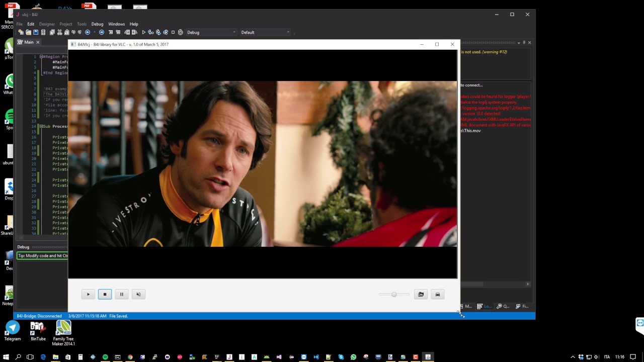Click right arrow of Logs horizontal scrollbar
This screenshot has width=644, height=362.
click(528, 284)
